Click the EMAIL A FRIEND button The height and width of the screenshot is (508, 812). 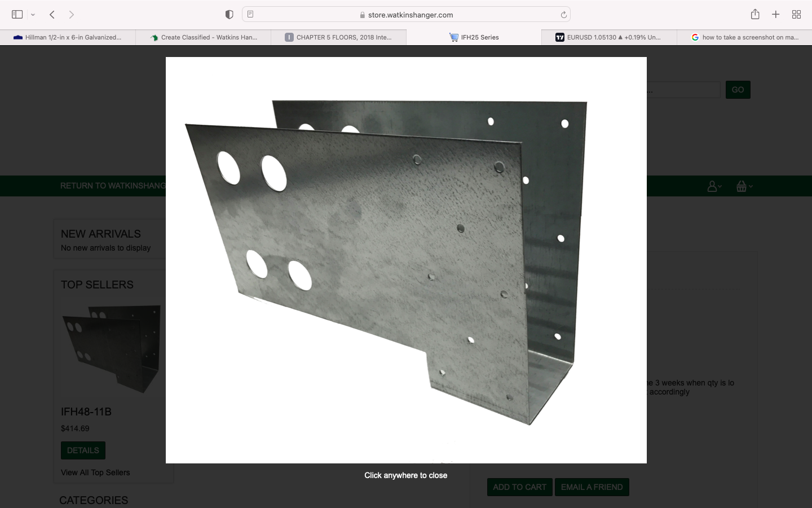pos(592,487)
